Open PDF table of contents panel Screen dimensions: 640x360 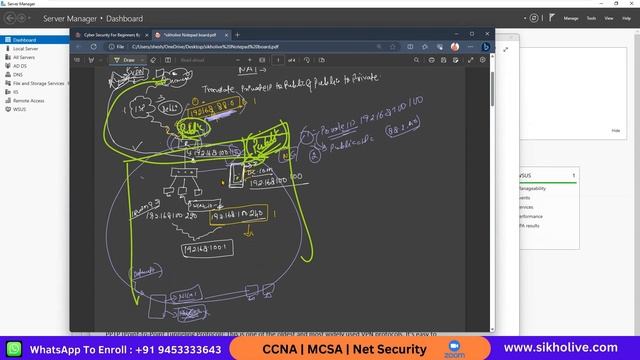coord(77,60)
